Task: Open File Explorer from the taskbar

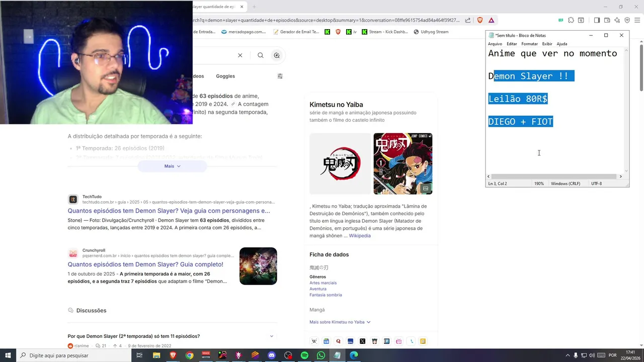Action: pyautogui.click(x=156, y=355)
